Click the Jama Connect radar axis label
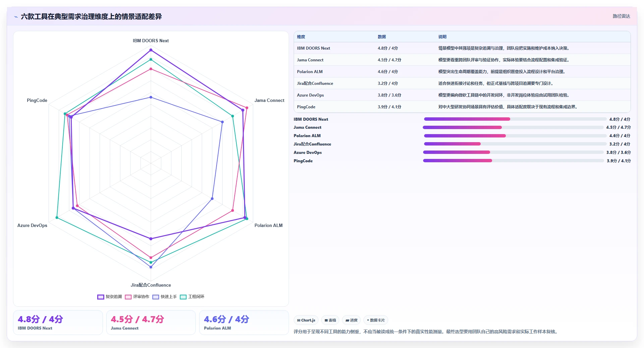The width and height of the screenshot is (644, 348). pyautogui.click(x=269, y=100)
